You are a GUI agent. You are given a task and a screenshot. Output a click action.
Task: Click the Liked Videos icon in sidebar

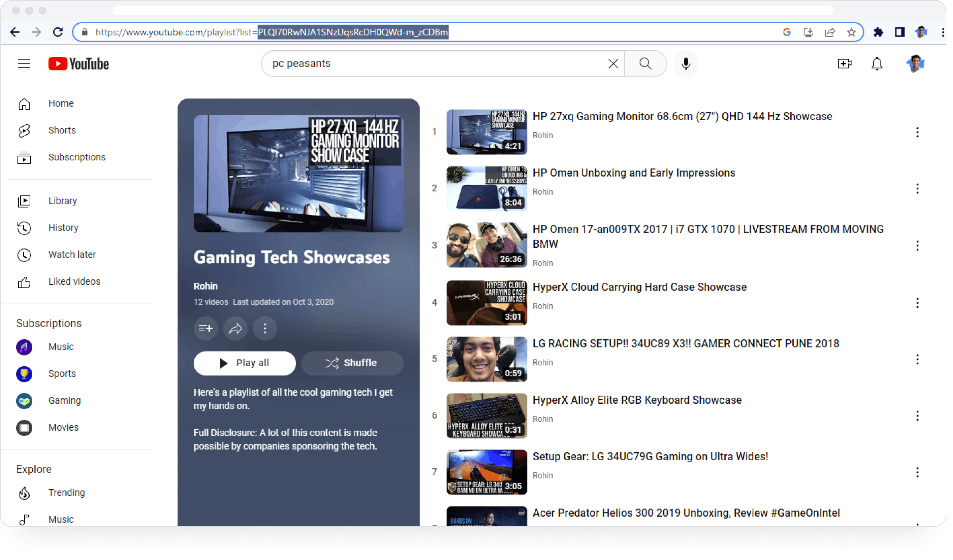tap(24, 281)
